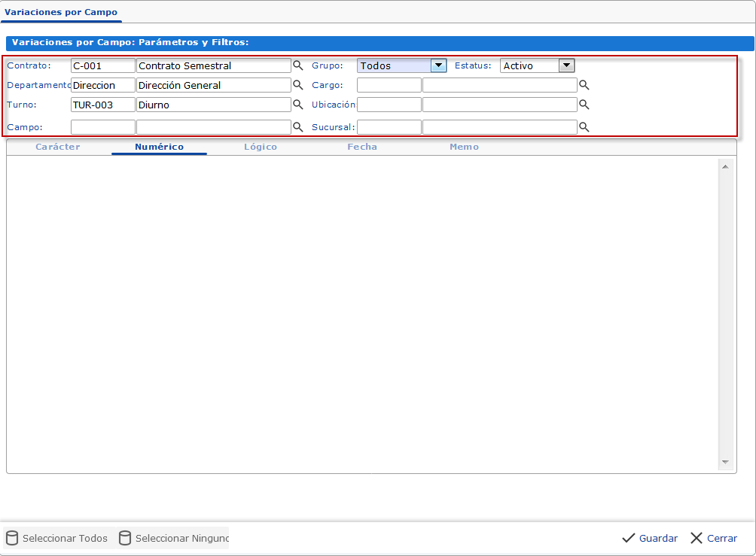756x556 pixels.
Task: Expand the Grupo dropdown showing Todos
Action: click(438, 65)
